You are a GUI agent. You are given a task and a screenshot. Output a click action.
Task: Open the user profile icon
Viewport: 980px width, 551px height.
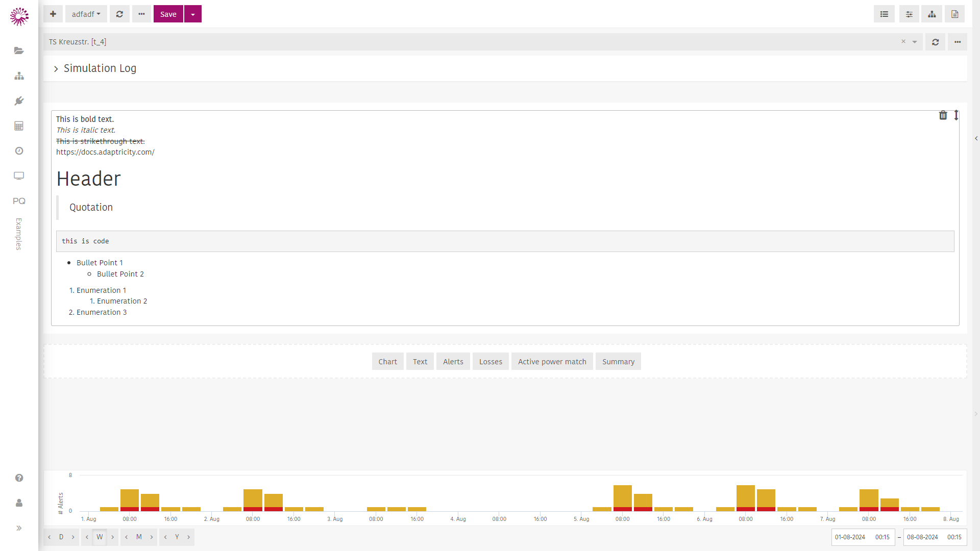[19, 503]
